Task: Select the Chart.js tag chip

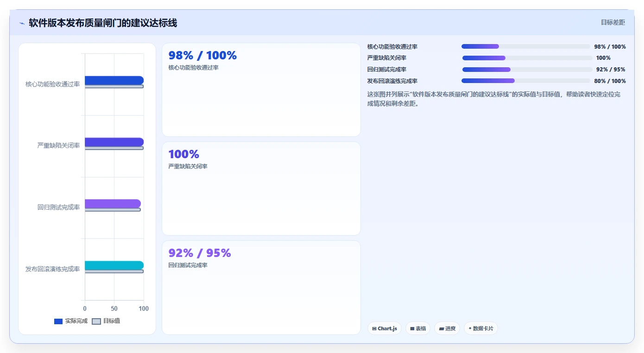Action: (385, 328)
